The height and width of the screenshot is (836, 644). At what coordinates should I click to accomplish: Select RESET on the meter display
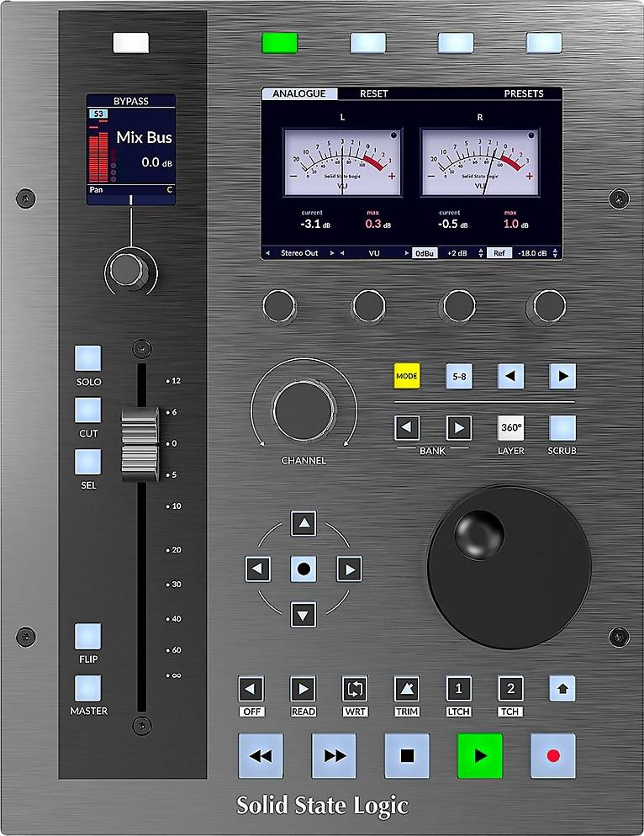(374, 93)
